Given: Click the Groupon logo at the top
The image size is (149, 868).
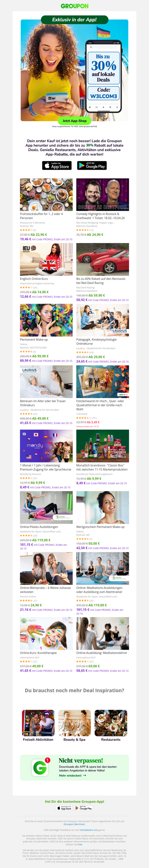Looking at the screenshot, I should pos(74,6).
